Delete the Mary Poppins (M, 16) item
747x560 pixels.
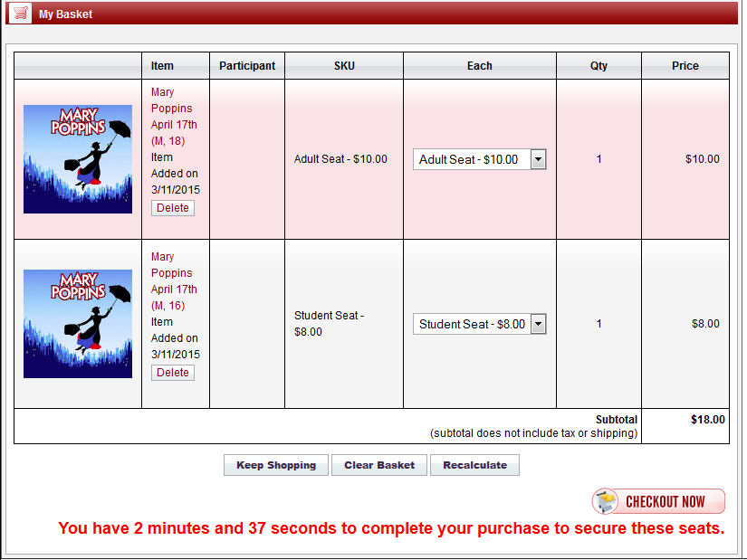pos(172,373)
